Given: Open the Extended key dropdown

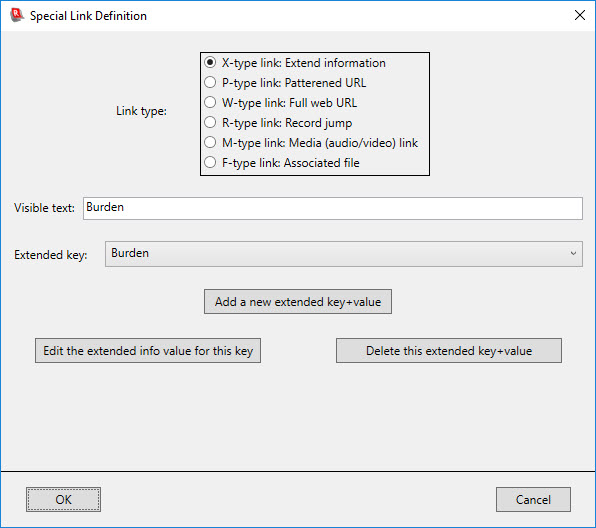Looking at the screenshot, I should [344, 254].
